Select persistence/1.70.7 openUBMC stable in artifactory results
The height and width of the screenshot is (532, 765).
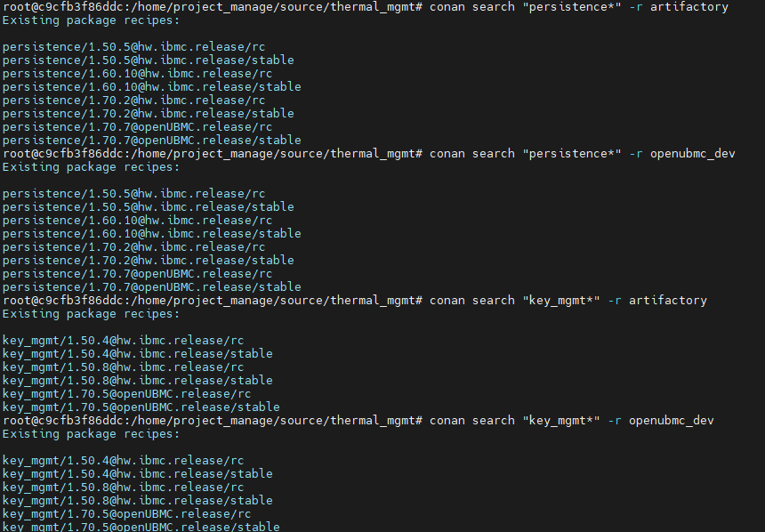[x=151, y=141]
